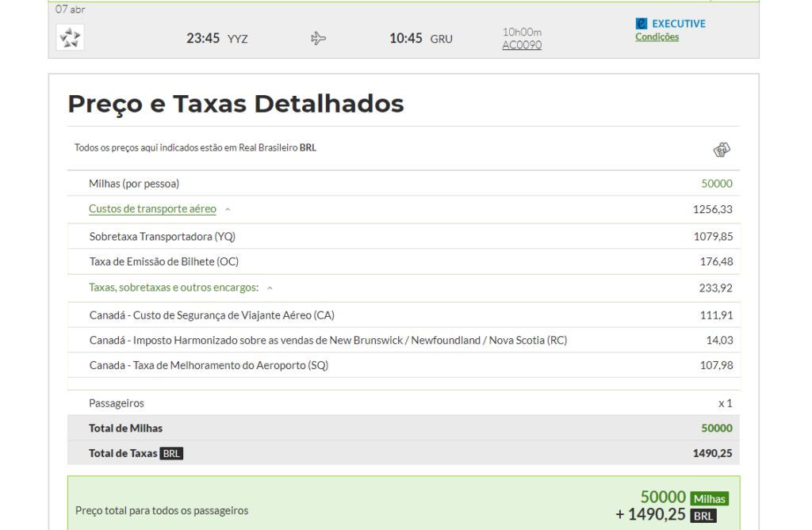The height and width of the screenshot is (530, 812).
Task: Click the 1079,85 value
Action: tap(713, 237)
